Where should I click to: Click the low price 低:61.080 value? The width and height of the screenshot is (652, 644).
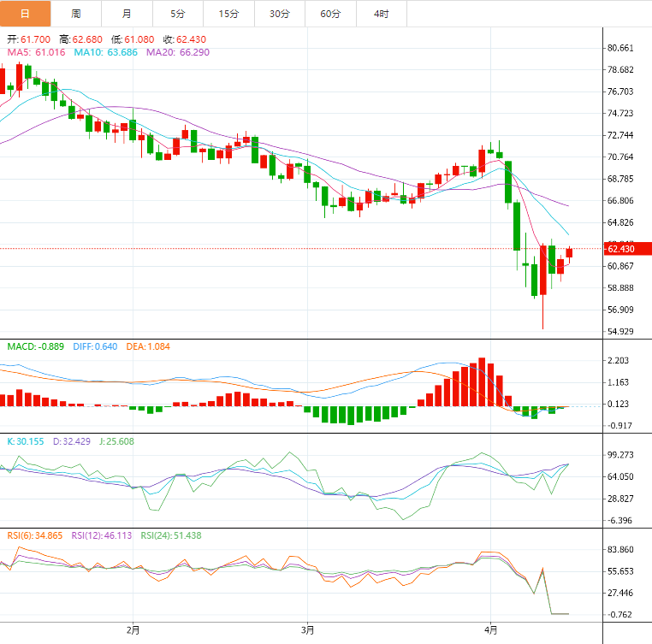click(x=133, y=39)
